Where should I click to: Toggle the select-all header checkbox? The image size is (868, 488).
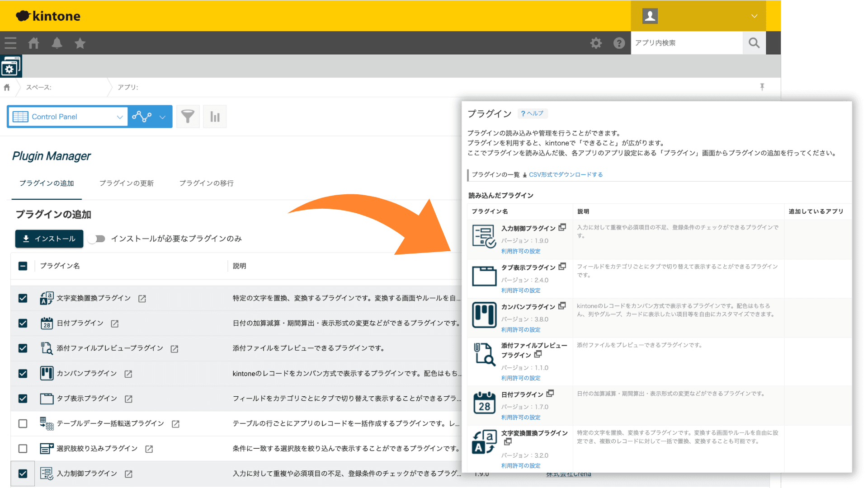(23, 266)
